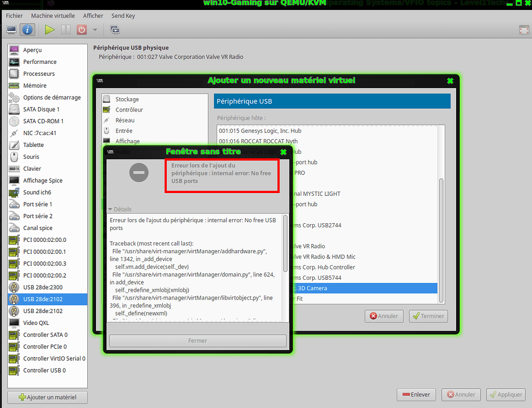Click Terminer to confirm adding the USB device
Image resolution: width=532 pixels, height=408 pixels.
point(428,316)
